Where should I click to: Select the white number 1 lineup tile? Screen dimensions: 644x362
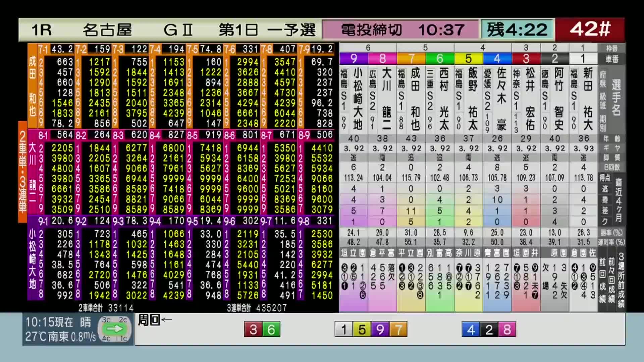pyautogui.click(x=343, y=329)
